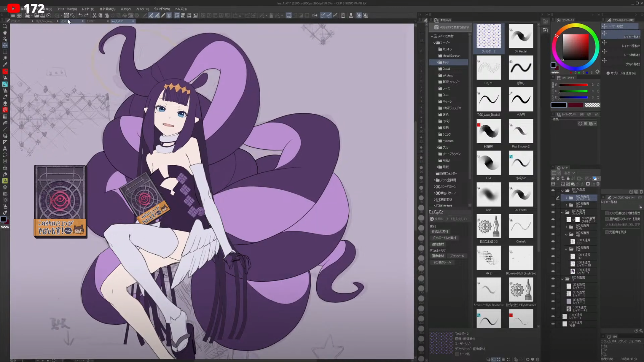This screenshot has height=362, width=644.
Task: Collapse the Part layer folder
Action: point(563,190)
